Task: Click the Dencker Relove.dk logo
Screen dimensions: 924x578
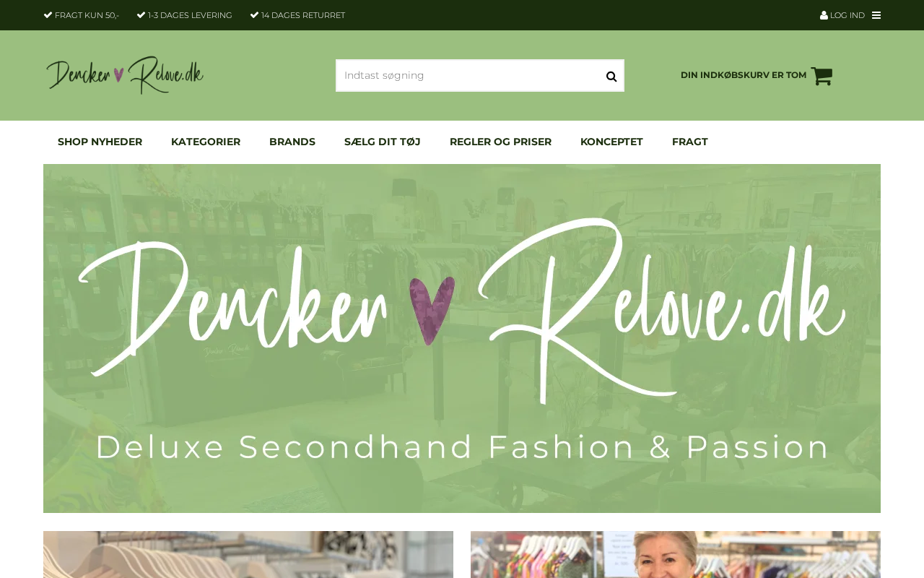Action: click(125, 75)
